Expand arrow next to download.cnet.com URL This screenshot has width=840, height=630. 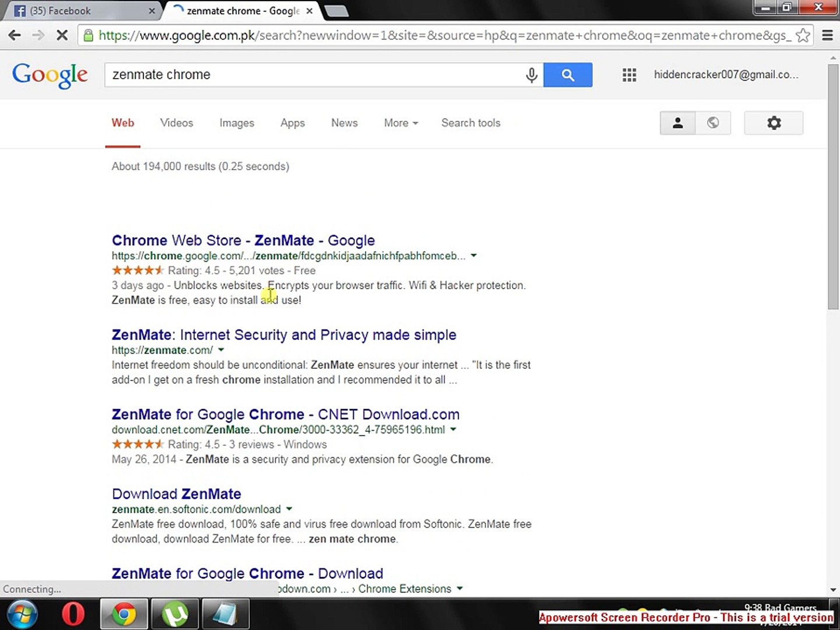click(453, 429)
